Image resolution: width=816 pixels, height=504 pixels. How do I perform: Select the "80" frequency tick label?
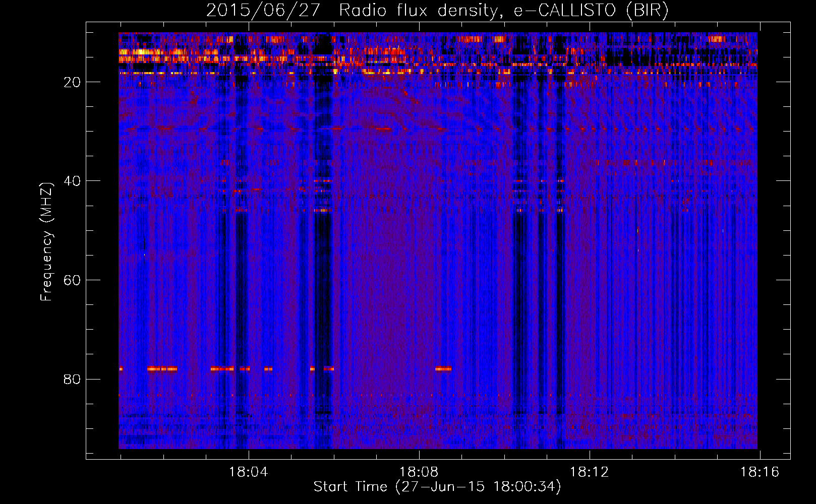[72, 379]
